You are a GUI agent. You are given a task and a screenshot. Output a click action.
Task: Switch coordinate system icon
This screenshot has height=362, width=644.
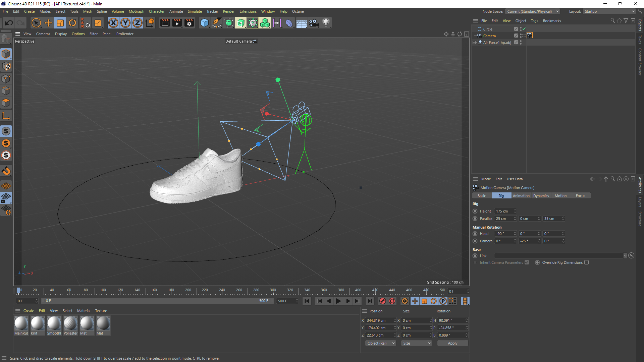click(x=151, y=23)
